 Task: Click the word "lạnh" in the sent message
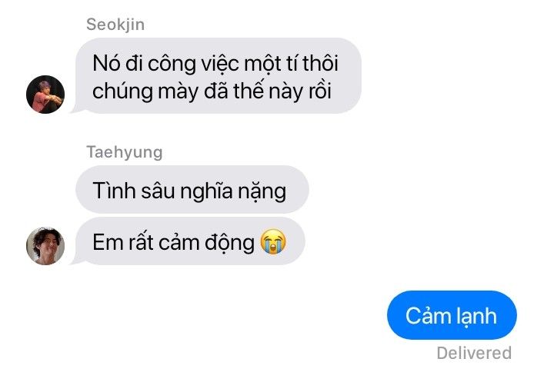click(x=476, y=316)
